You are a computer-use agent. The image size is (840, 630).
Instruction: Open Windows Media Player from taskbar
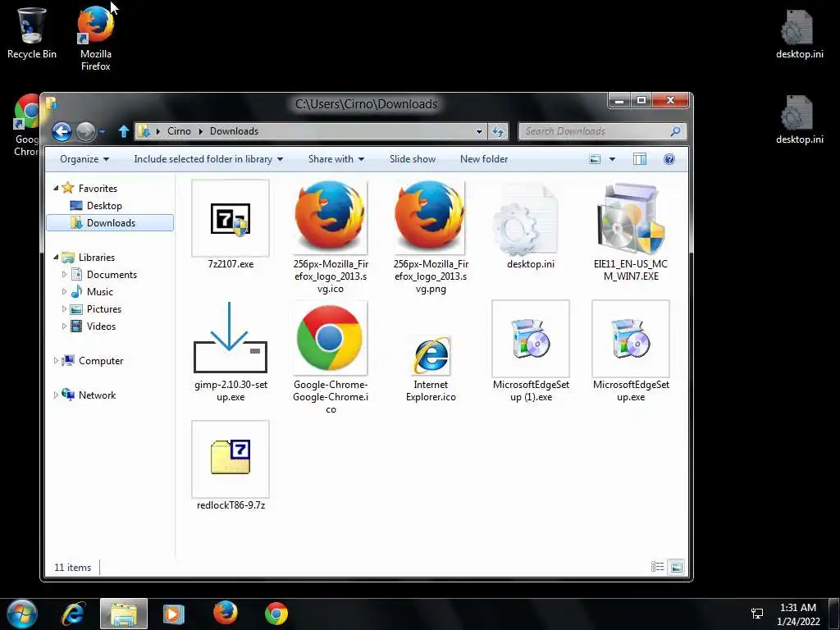tap(174, 614)
